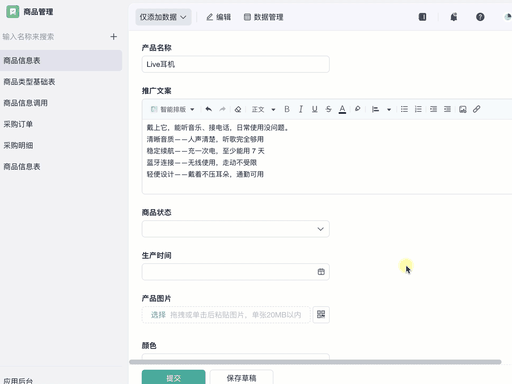Insert a bulleted list
The height and width of the screenshot is (384, 512).
coord(404,109)
